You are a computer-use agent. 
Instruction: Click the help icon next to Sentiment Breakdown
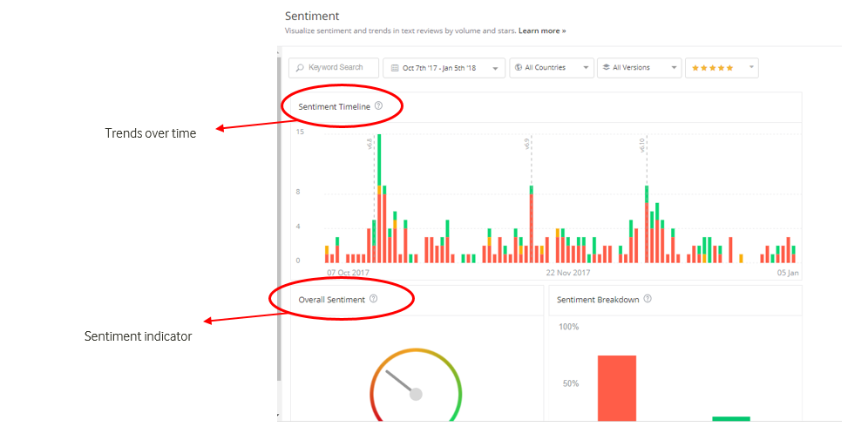(x=648, y=299)
